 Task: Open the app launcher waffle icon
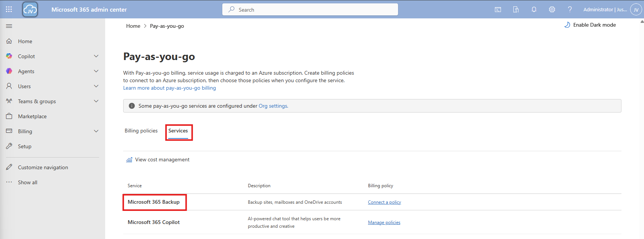pyautogui.click(x=9, y=9)
